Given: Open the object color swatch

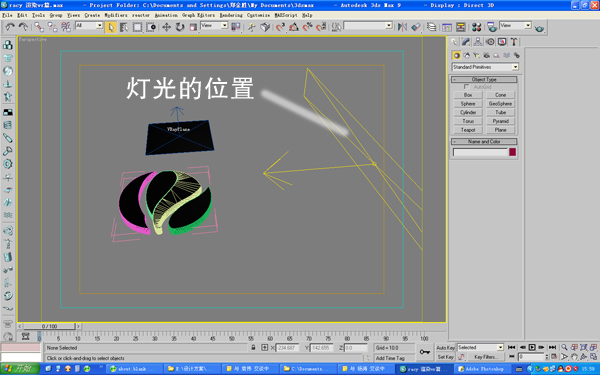Looking at the screenshot, I should click(512, 152).
